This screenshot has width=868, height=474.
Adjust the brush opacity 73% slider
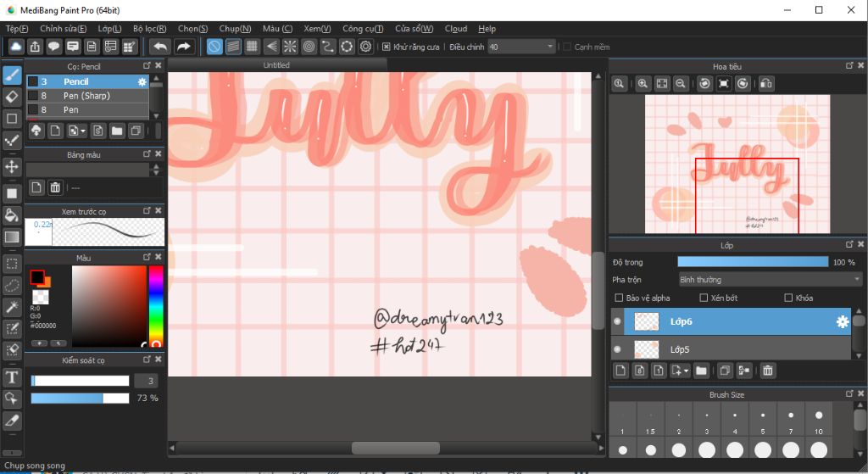pos(80,399)
